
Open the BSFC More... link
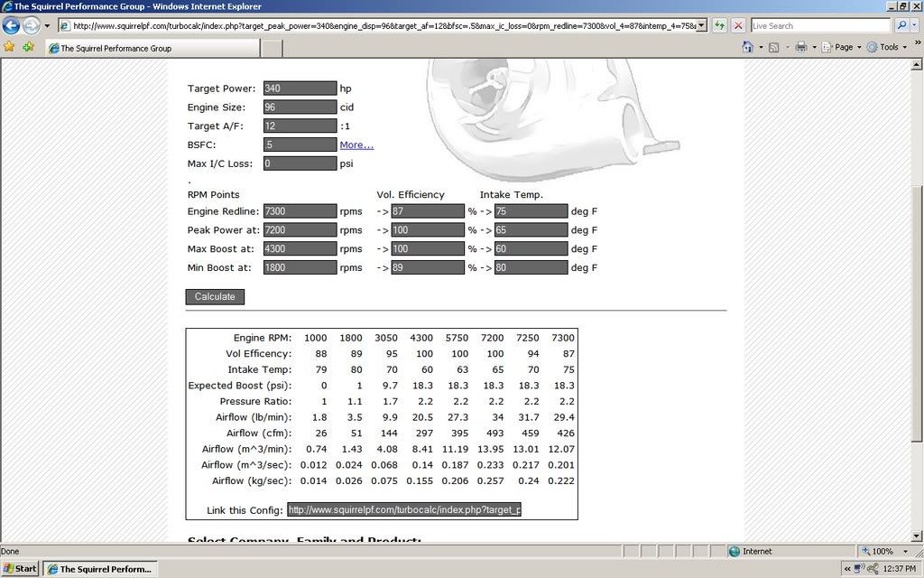356,144
